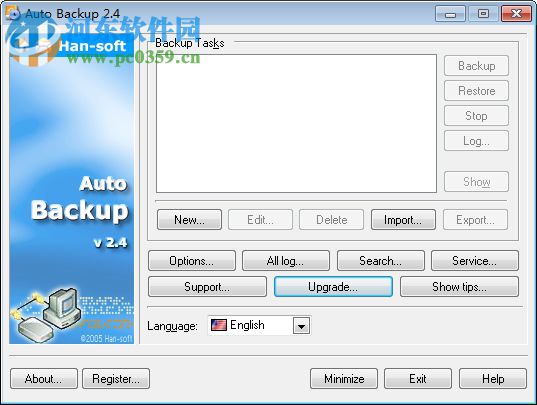Minimize window via title bar button
The image size is (537, 405).
pyautogui.click(x=450, y=14)
